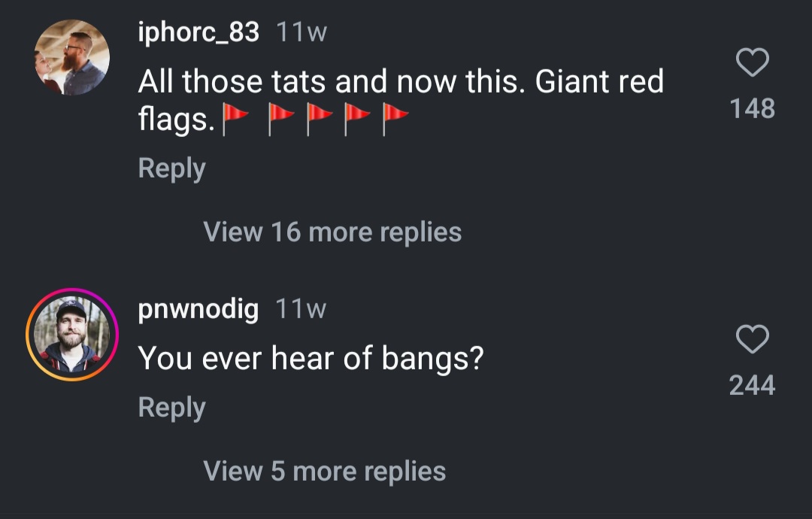Click the last red flag emoji
Viewport: 812px width, 519px height.
395,119
